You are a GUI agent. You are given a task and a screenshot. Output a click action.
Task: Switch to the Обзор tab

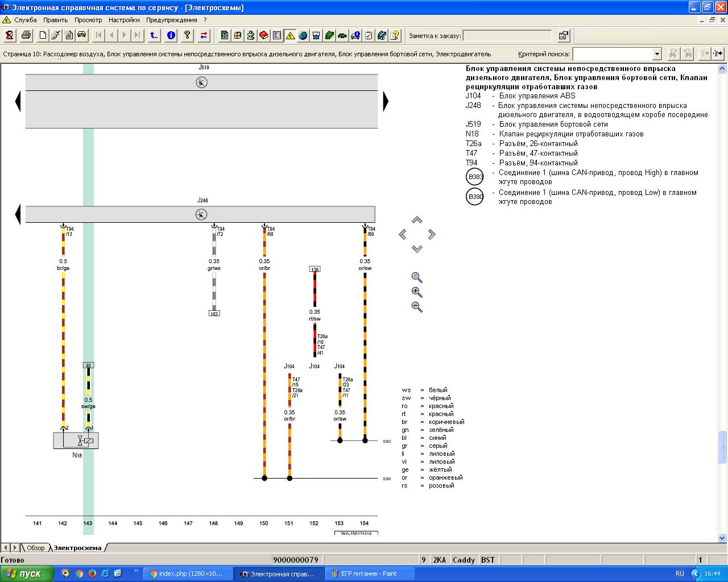coord(35,548)
